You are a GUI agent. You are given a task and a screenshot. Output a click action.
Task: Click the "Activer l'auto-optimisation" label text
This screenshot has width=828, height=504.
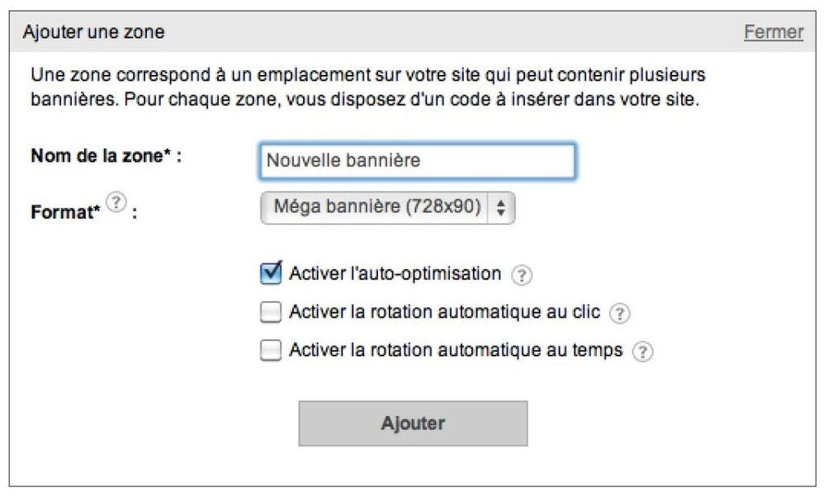[x=395, y=274]
